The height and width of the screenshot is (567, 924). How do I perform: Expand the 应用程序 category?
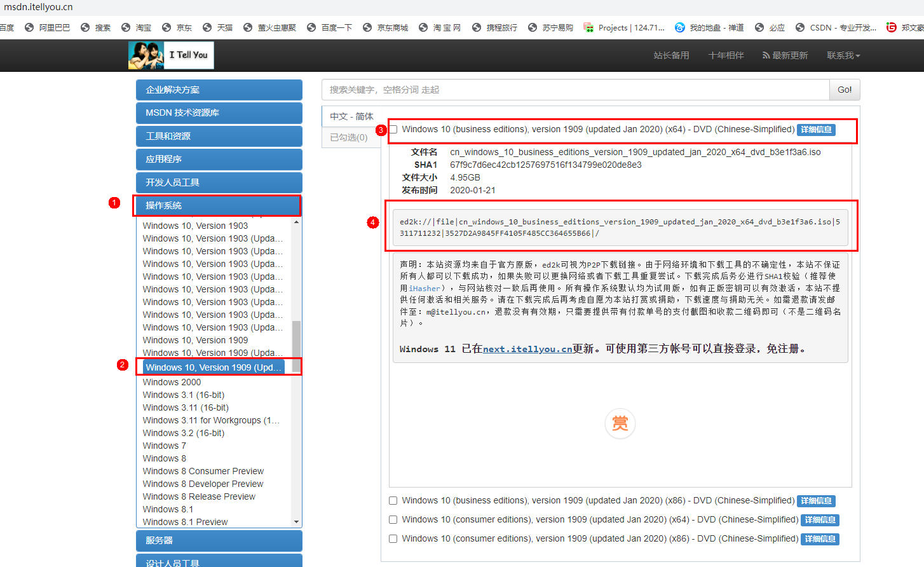point(219,159)
